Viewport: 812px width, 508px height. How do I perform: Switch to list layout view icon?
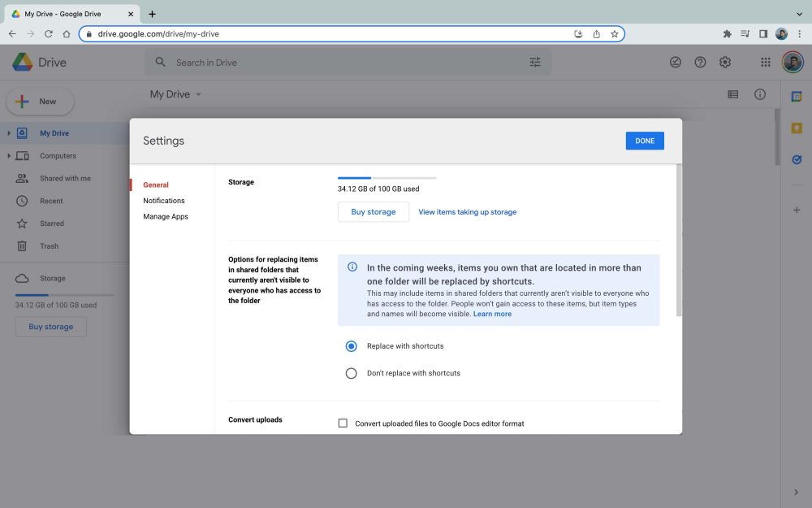[x=733, y=94]
